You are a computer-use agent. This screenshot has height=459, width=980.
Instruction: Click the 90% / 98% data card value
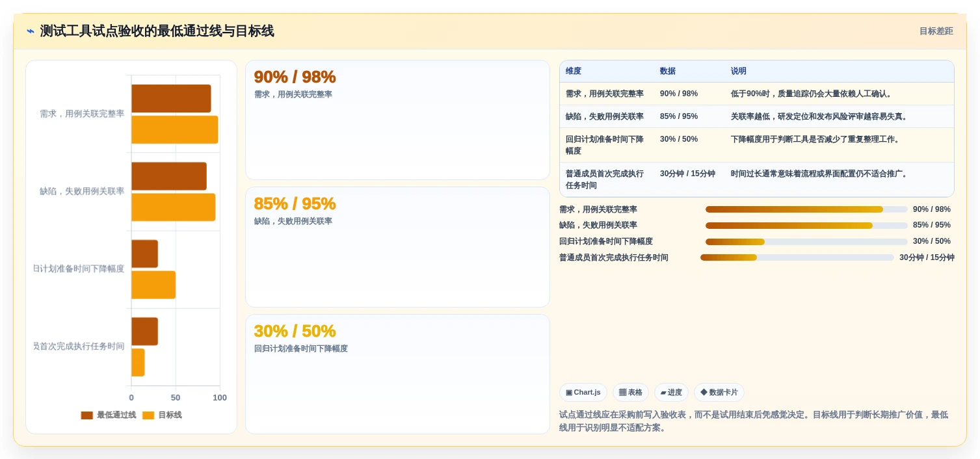point(295,77)
